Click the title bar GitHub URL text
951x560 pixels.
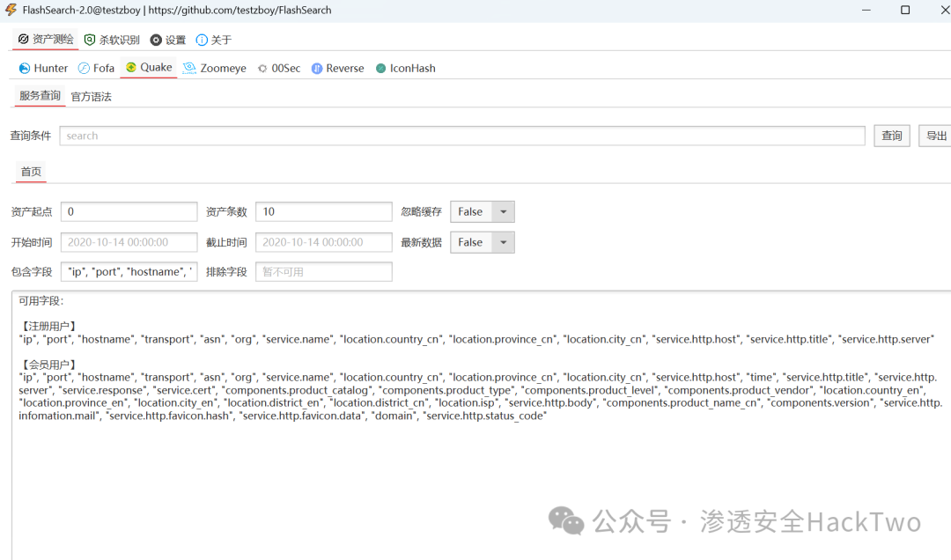click(x=240, y=11)
